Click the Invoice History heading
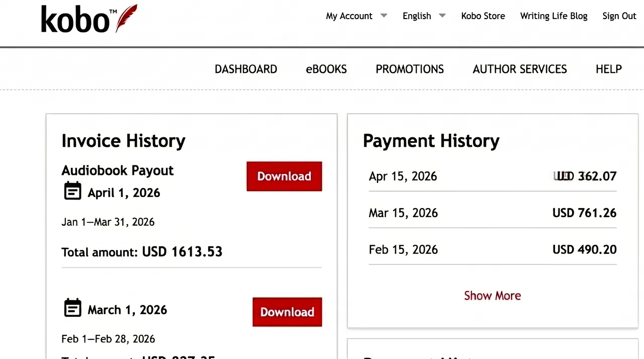The width and height of the screenshot is (644, 359). pos(123,141)
